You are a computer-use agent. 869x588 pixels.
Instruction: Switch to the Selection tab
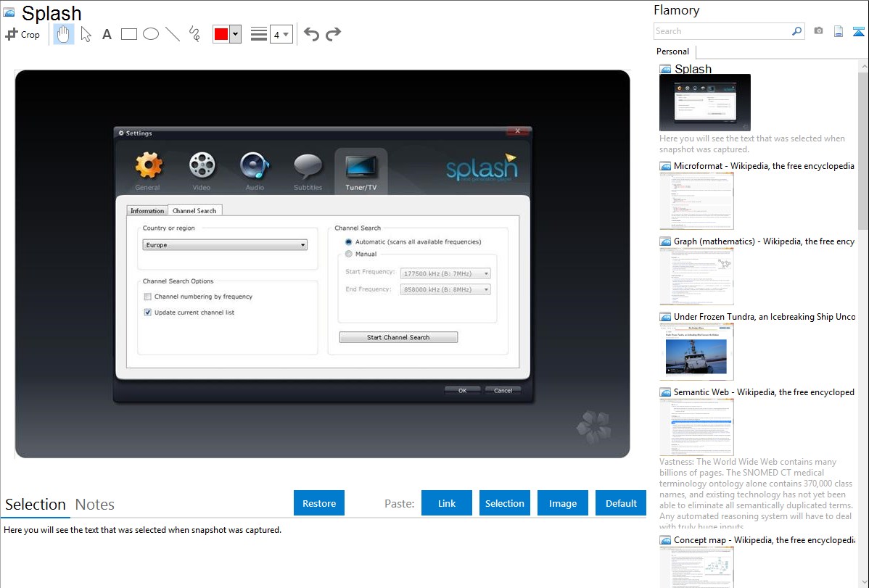pos(36,505)
